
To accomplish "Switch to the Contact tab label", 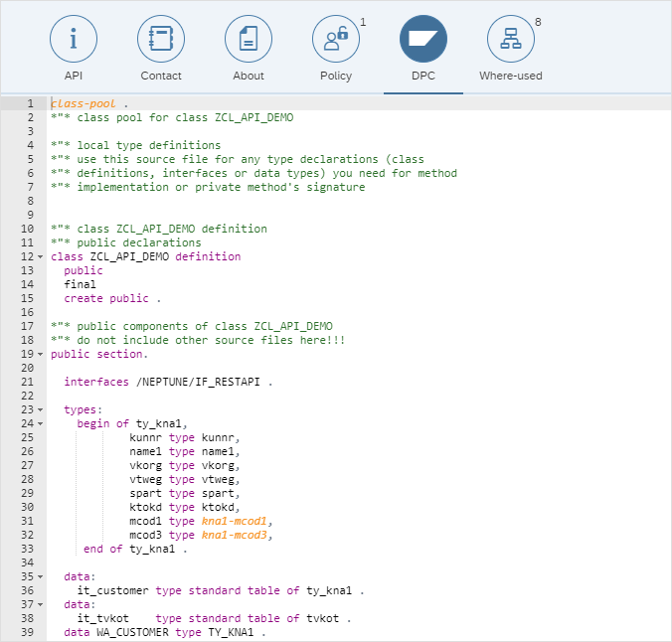I will click(x=161, y=76).
